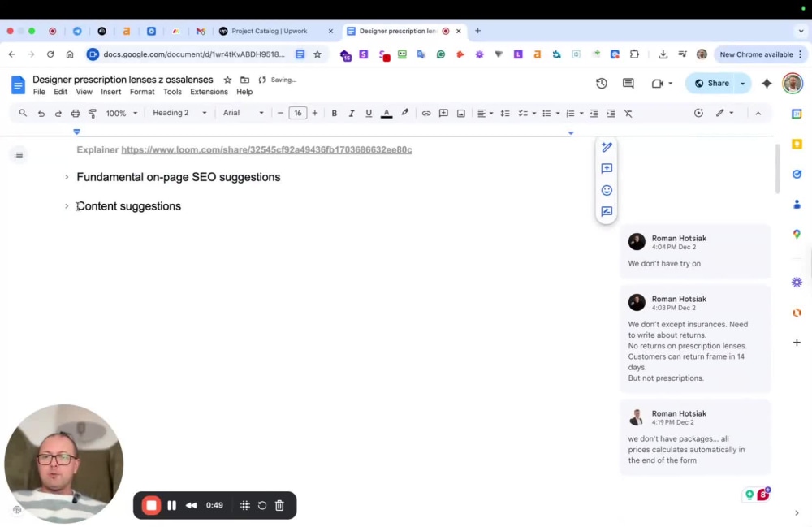
Task: Add a comment from the toolbar
Action: (x=443, y=114)
